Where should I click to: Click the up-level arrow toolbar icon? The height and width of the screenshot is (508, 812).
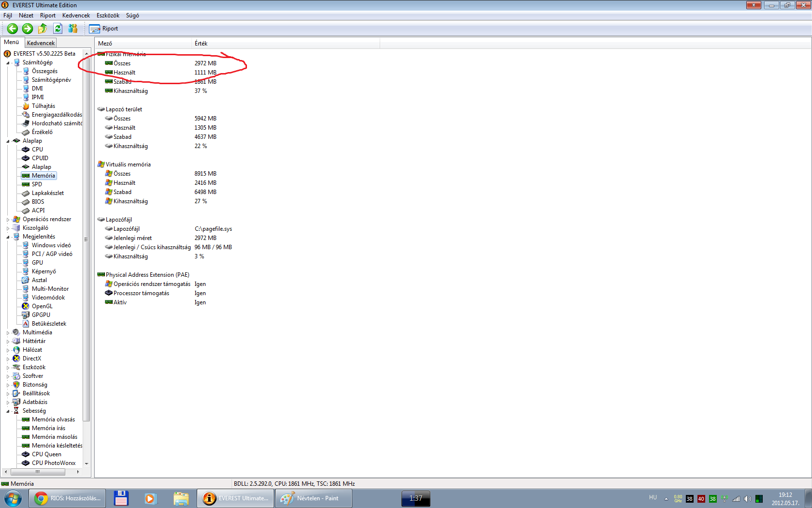coord(43,29)
